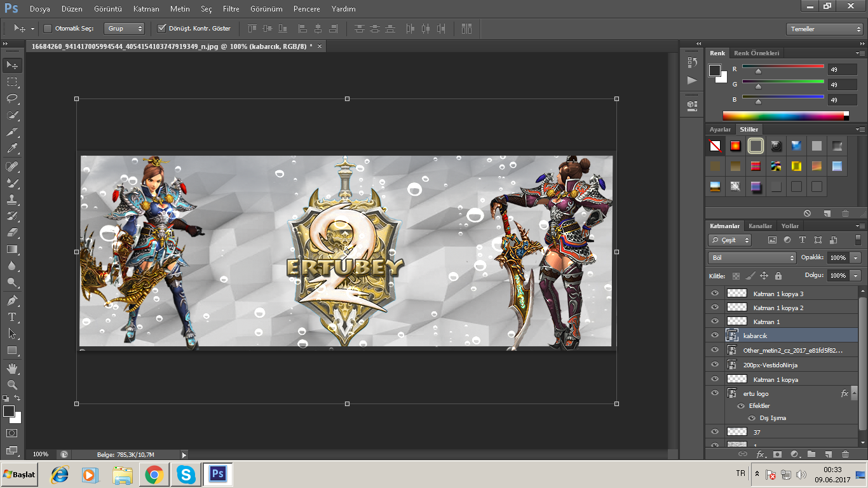
Task: Open the History panel icon in the collapsed dock
Action: [x=692, y=62]
